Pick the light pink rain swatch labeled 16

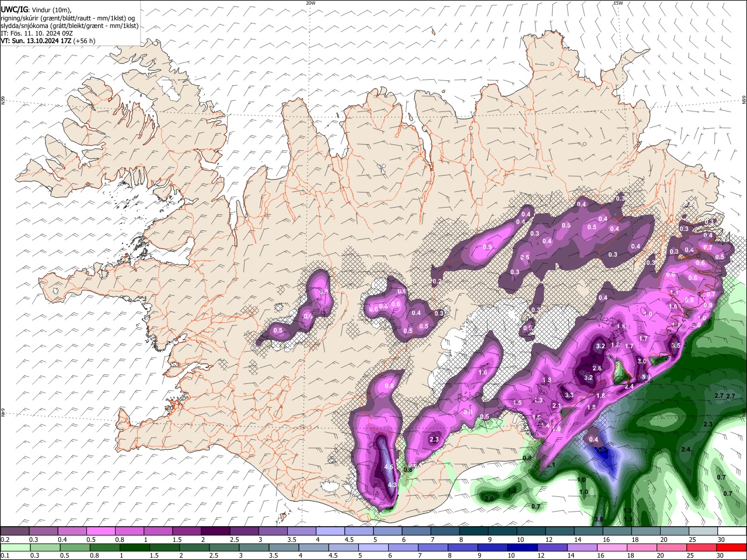[x=612, y=547]
